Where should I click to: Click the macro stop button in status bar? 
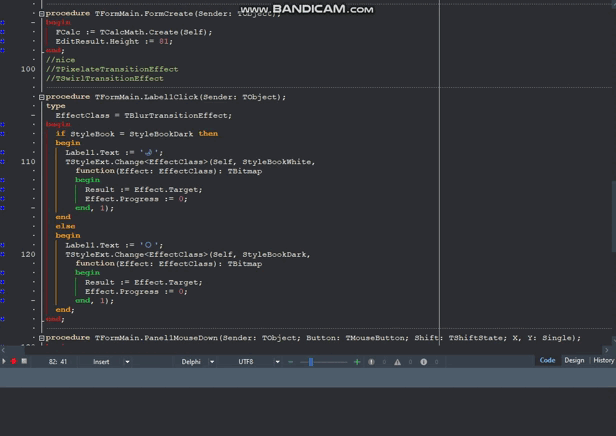(24, 361)
